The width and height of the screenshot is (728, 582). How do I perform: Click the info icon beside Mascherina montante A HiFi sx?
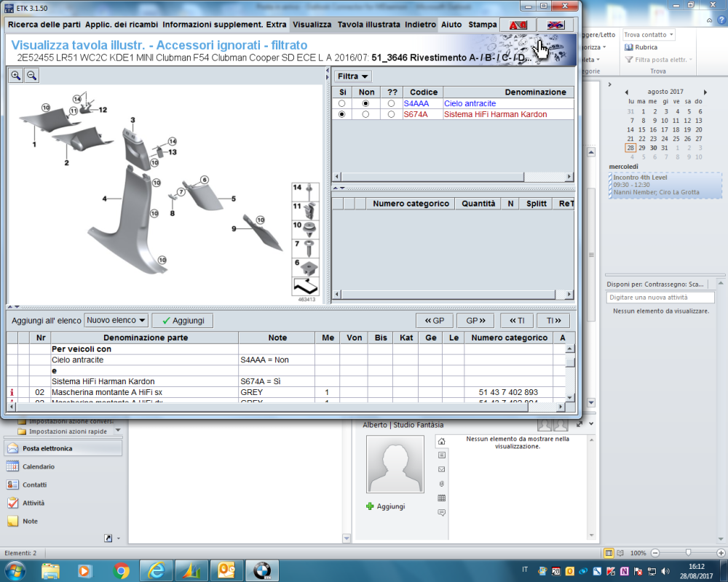pyautogui.click(x=12, y=392)
